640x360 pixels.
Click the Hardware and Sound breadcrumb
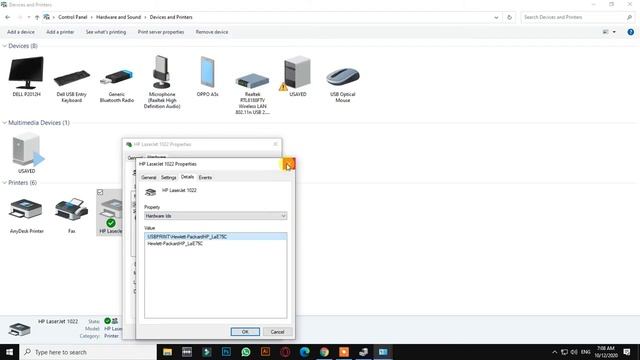pyautogui.click(x=118, y=17)
